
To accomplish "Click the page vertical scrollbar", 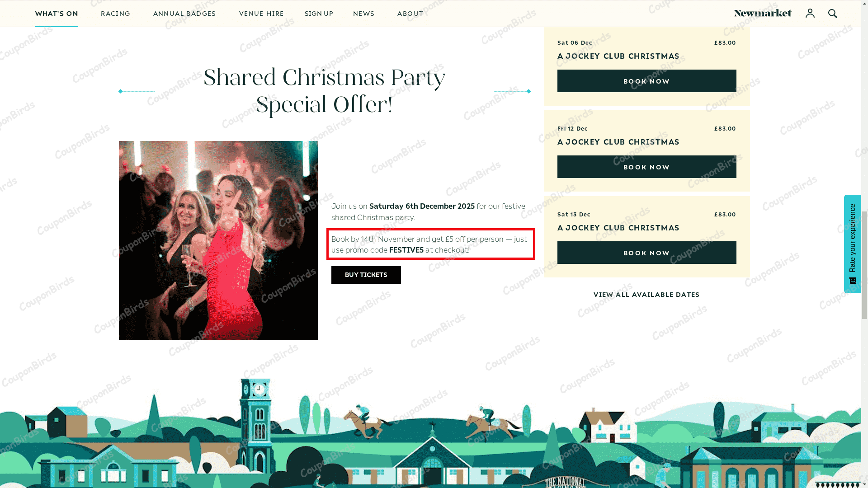I will (864, 244).
